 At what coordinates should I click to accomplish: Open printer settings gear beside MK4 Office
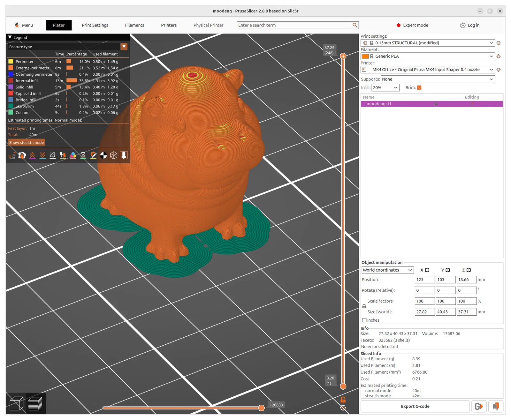coord(499,70)
